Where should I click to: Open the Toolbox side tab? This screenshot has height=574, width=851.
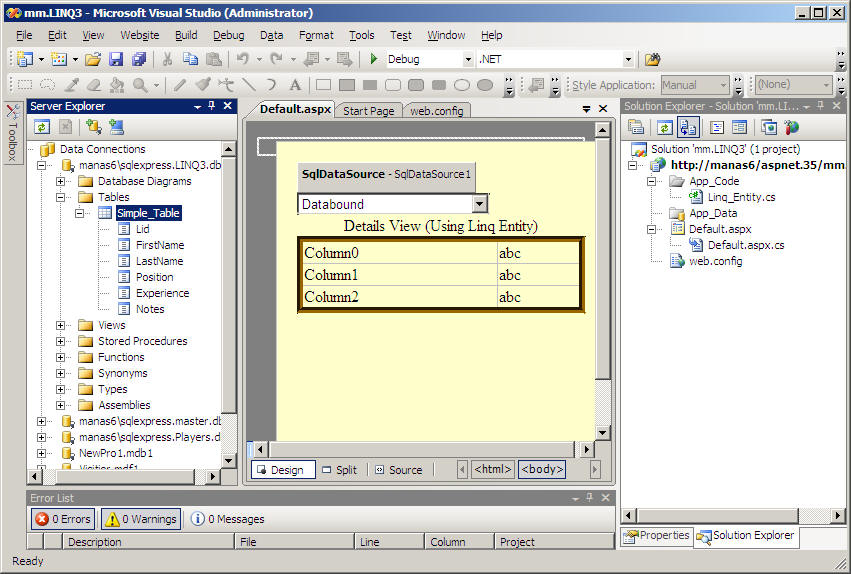[12, 133]
